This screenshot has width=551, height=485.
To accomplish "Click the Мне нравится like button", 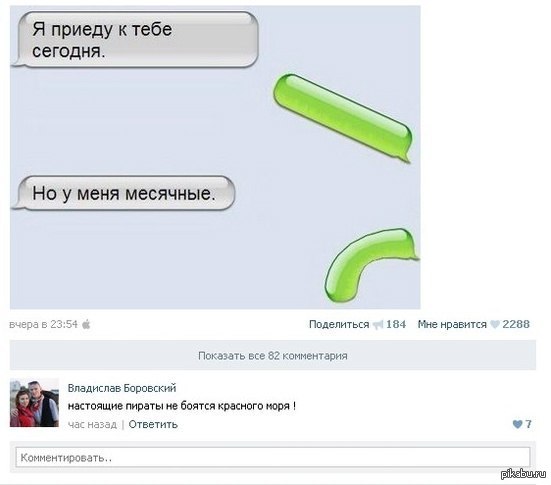I will [x=452, y=324].
